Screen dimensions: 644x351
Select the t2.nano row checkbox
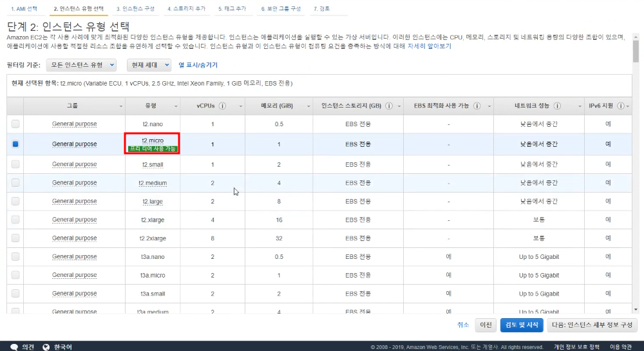click(15, 124)
